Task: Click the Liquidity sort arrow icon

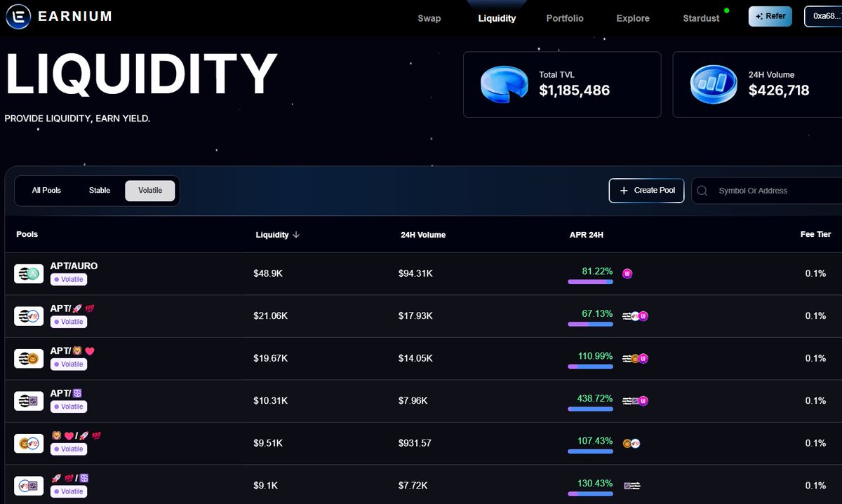Action: pos(296,235)
